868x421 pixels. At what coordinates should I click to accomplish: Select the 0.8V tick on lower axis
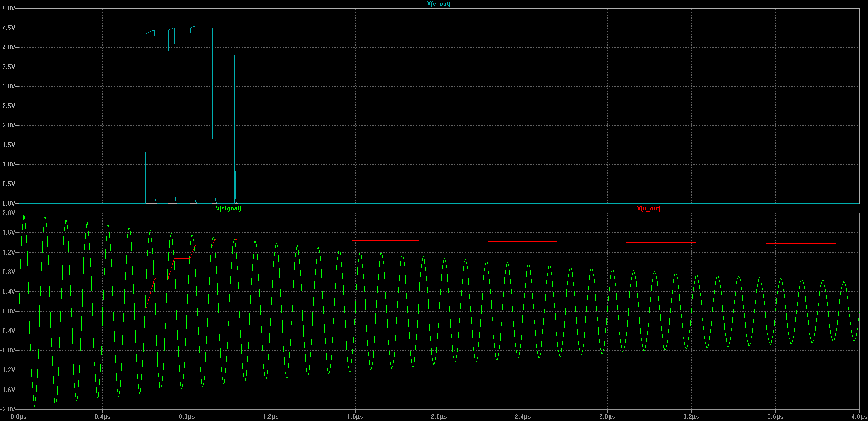pos(8,272)
